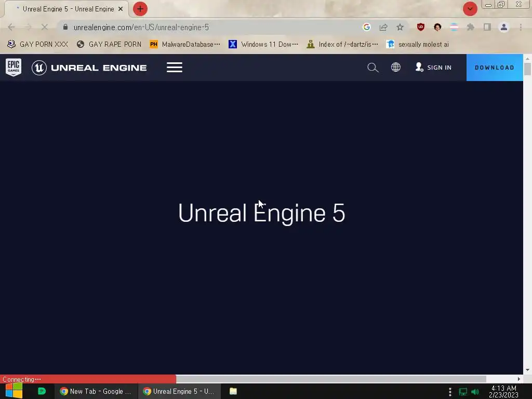
Task: Switch to Unreal Engine 5 taskbar window
Action: (x=179, y=391)
